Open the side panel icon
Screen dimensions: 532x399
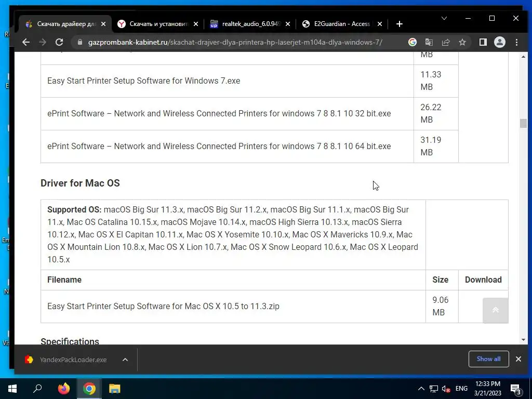coord(483,42)
